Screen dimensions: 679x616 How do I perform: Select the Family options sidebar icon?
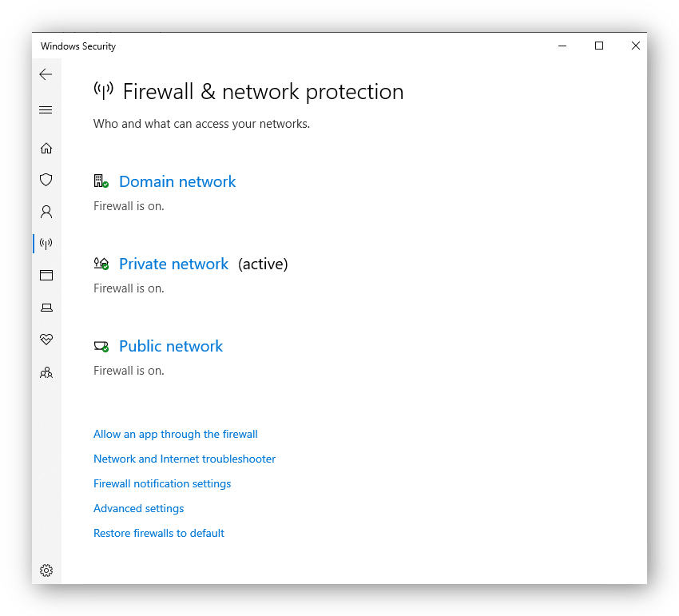(46, 372)
